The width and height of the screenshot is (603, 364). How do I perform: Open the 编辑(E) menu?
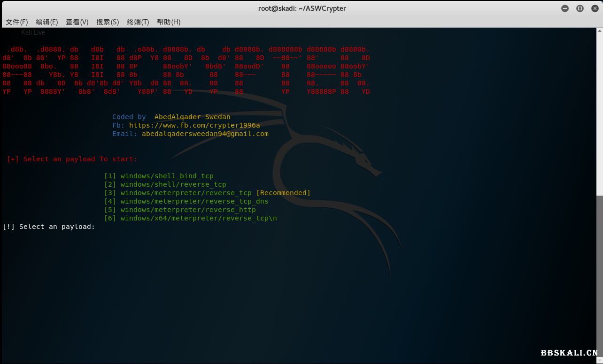(x=47, y=22)
